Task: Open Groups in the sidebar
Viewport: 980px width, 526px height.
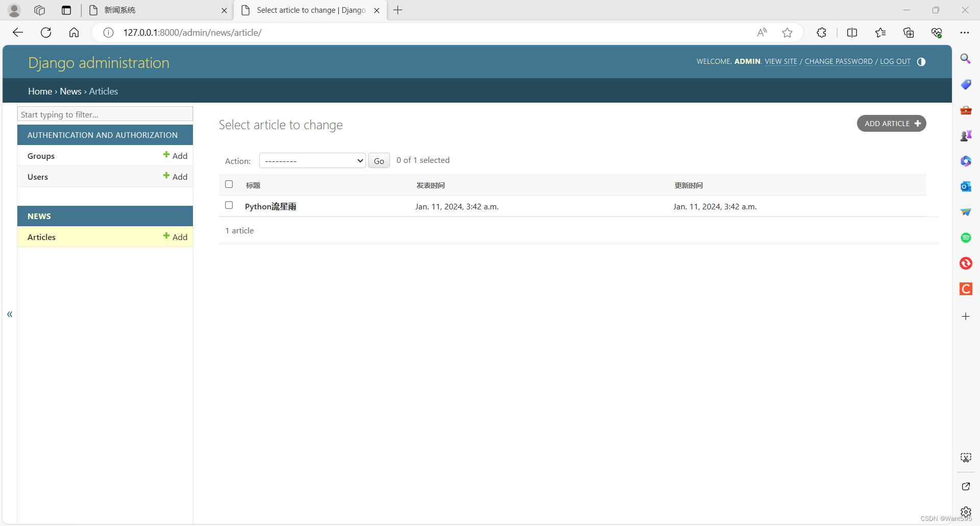Action: [x=41, y=156]
